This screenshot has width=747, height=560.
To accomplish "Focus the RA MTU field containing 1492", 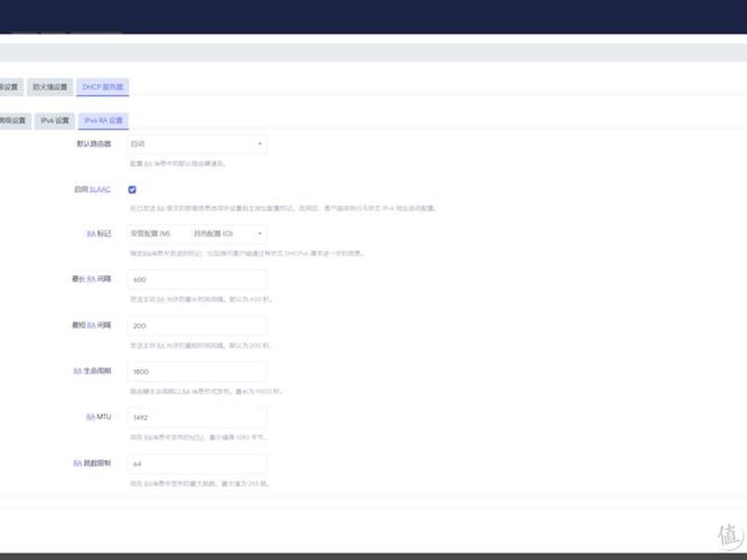I will point(197,417).
